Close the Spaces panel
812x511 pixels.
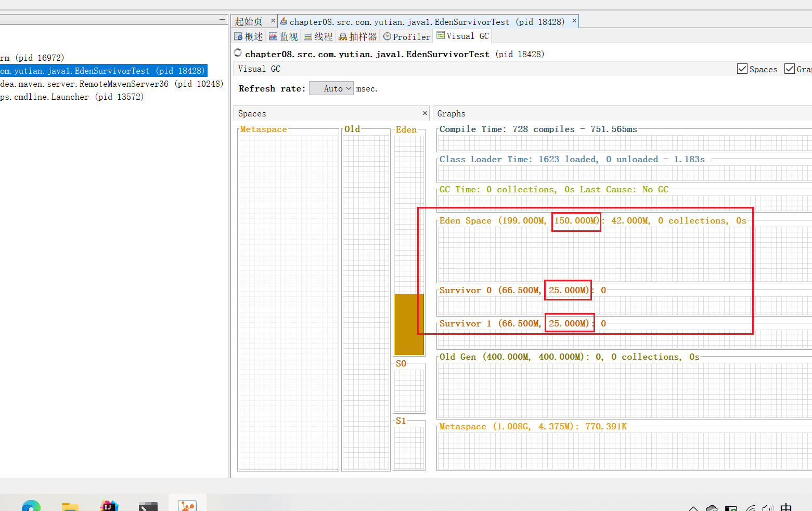[424, 113]
